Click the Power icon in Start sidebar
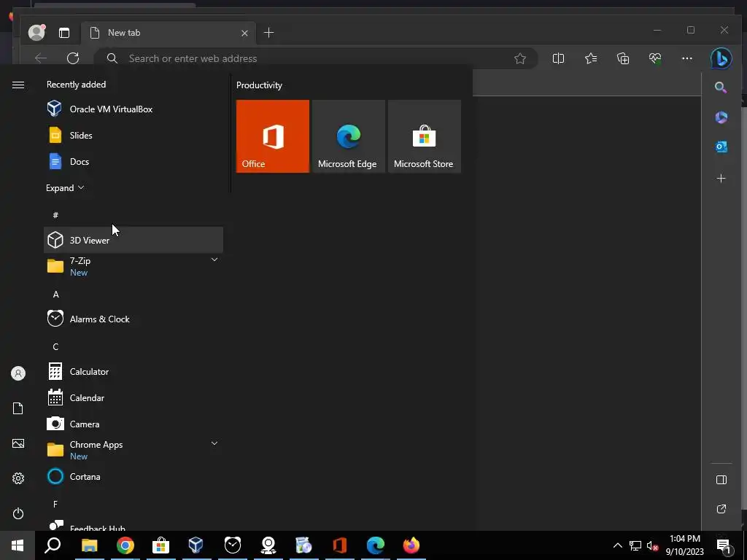 click(18, 513)
